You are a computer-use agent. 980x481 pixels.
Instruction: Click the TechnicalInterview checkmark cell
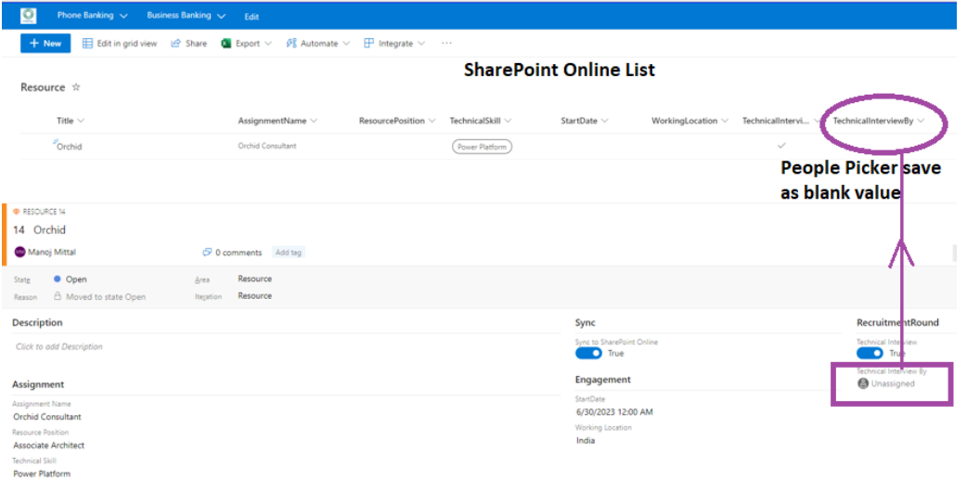pyautogui.click(x=781, y=145)
